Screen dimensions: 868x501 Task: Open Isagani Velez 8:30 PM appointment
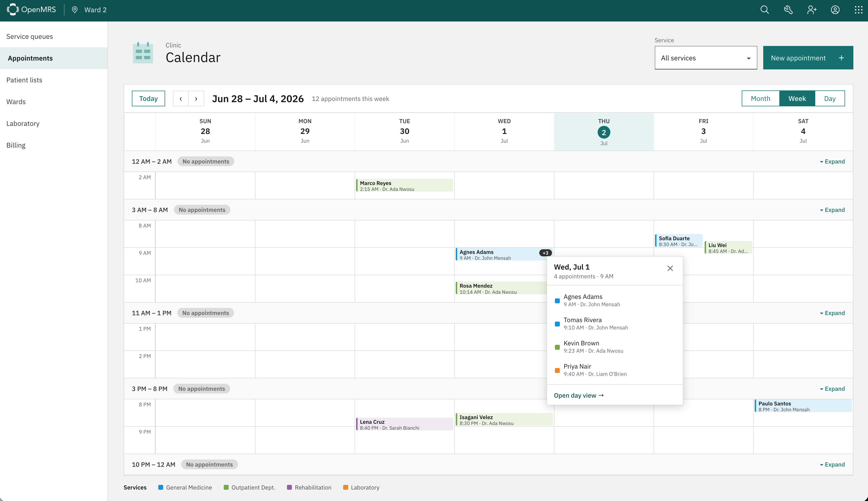[504, 420]
